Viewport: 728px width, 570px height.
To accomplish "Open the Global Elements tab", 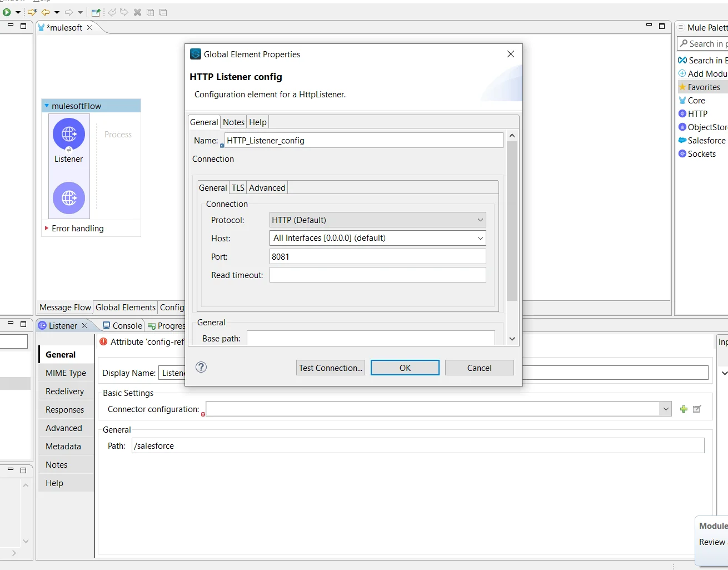I will (125, 307).
